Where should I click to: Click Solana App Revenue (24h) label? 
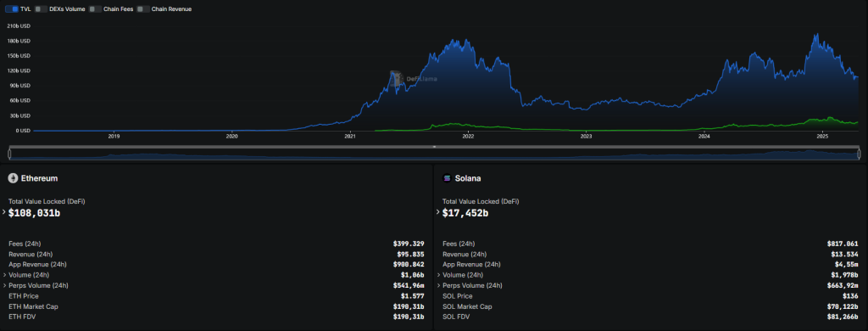[x=471, y=265]
